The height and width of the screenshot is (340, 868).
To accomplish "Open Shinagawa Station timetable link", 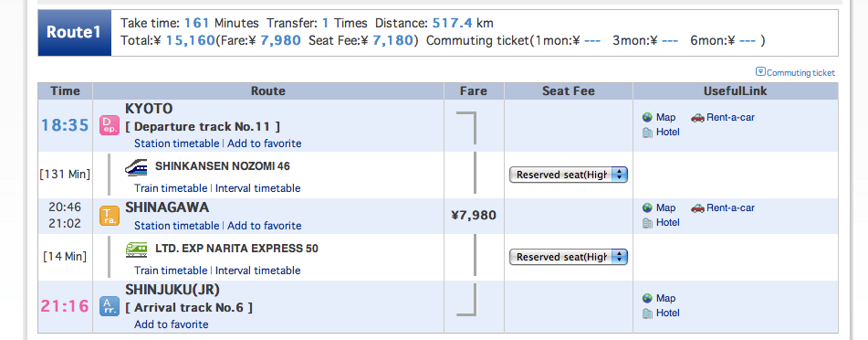I will [x=176, y=225].
